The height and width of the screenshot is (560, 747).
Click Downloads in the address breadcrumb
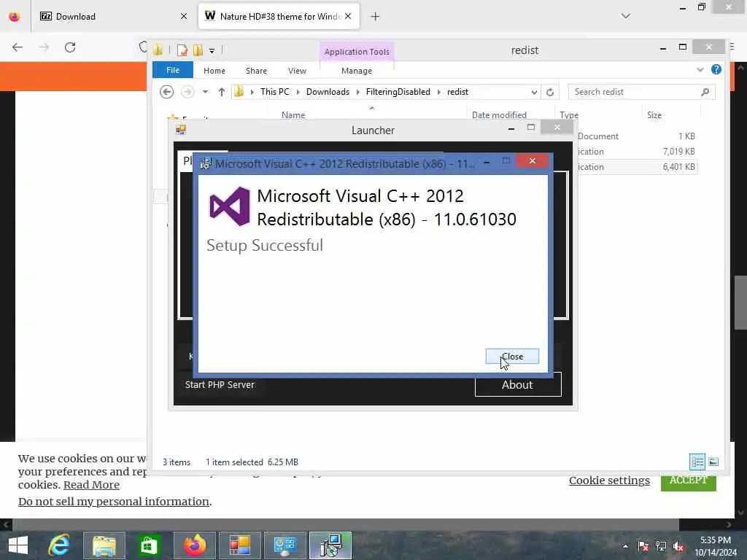pyautogui.click(x=328, y=91)
